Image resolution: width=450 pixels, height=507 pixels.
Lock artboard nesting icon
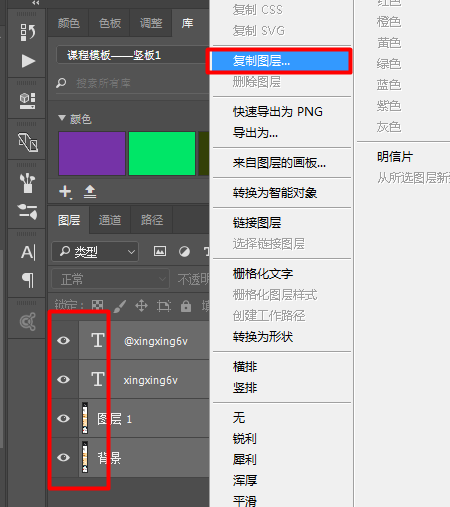click(164, 306)
